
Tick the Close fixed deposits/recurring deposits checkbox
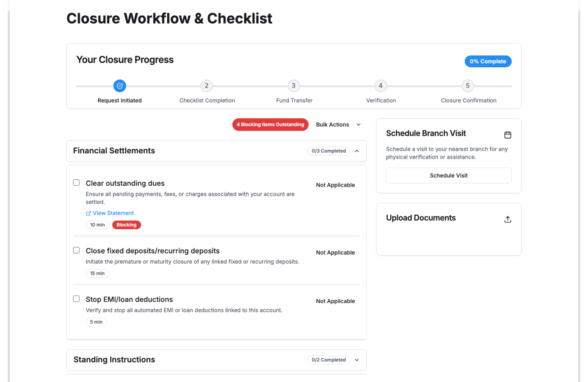click(x=76, y=250)
